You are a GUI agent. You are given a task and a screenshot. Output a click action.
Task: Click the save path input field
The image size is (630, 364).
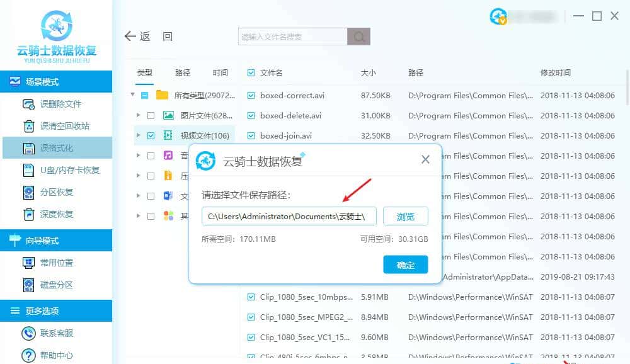click(289, 216)
